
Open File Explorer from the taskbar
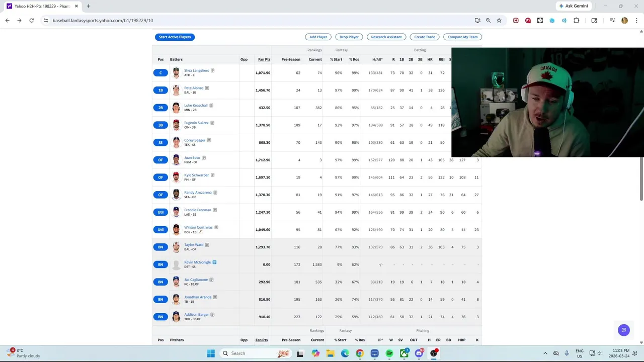point(330,353)
